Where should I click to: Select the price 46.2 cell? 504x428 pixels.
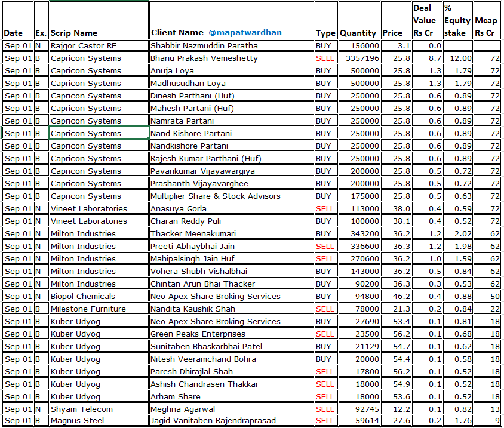pos(396,296)
